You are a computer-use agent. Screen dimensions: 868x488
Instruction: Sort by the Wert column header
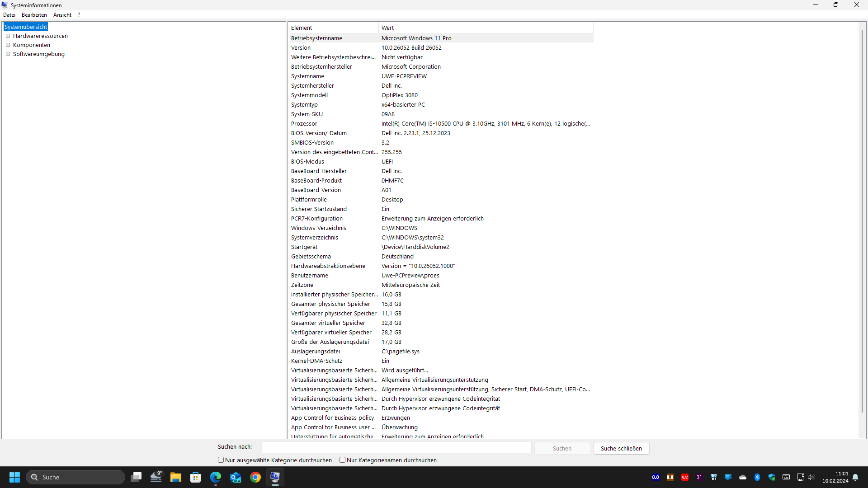(x=486, y=28)
